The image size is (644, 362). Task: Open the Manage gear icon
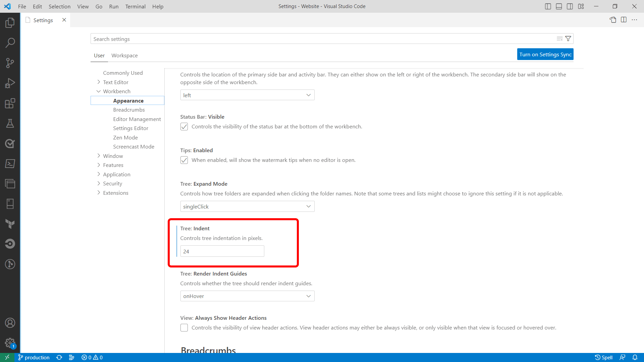[10, 343]
